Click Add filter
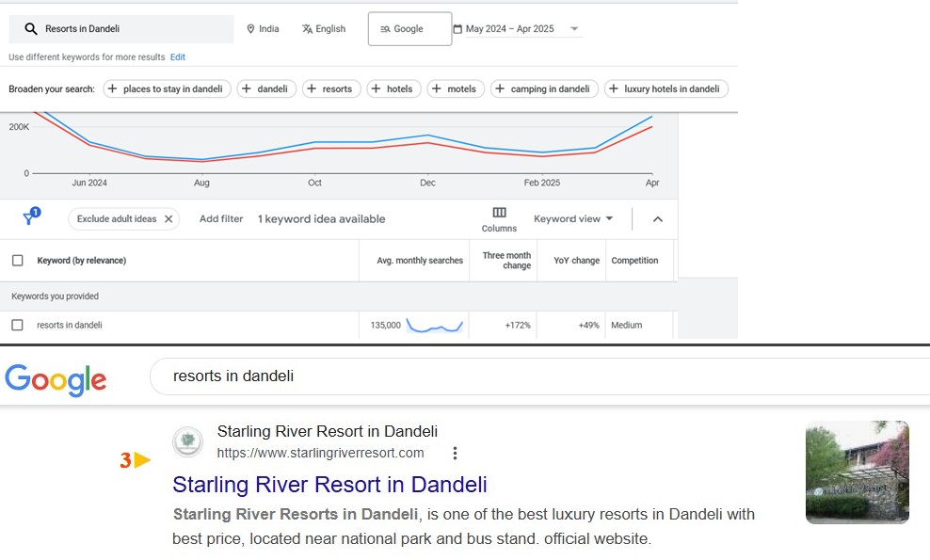This screenshot has width=930, height=560. (x=221, y=219)
